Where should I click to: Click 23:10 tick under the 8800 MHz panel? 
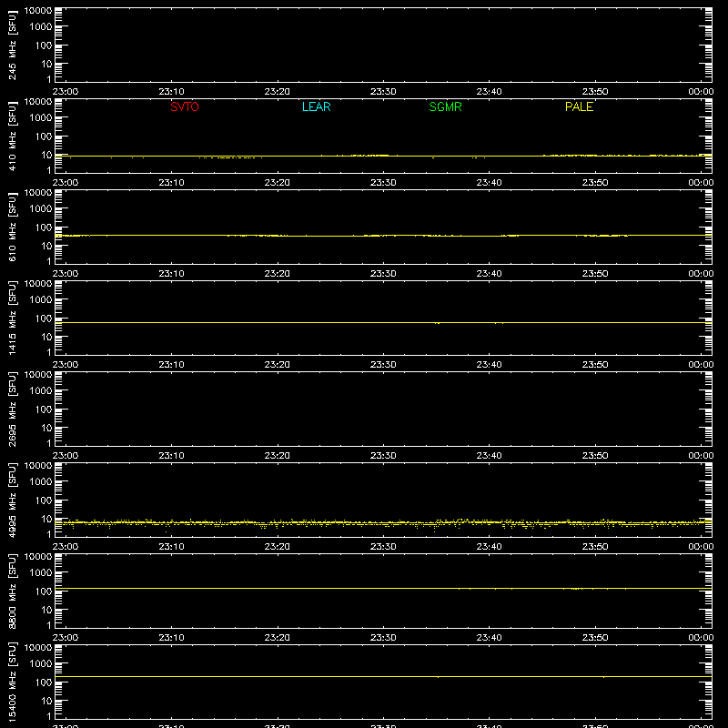[x=171, y=638]
